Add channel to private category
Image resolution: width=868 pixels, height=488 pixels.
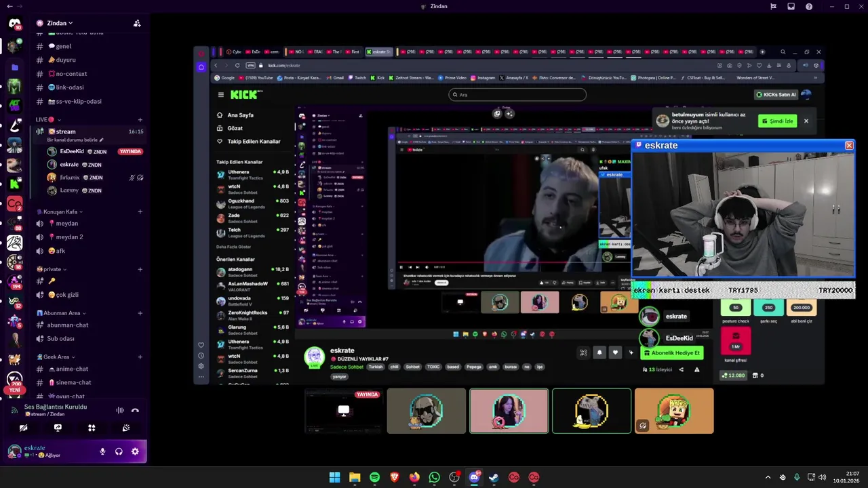click(x=140, y=269)
